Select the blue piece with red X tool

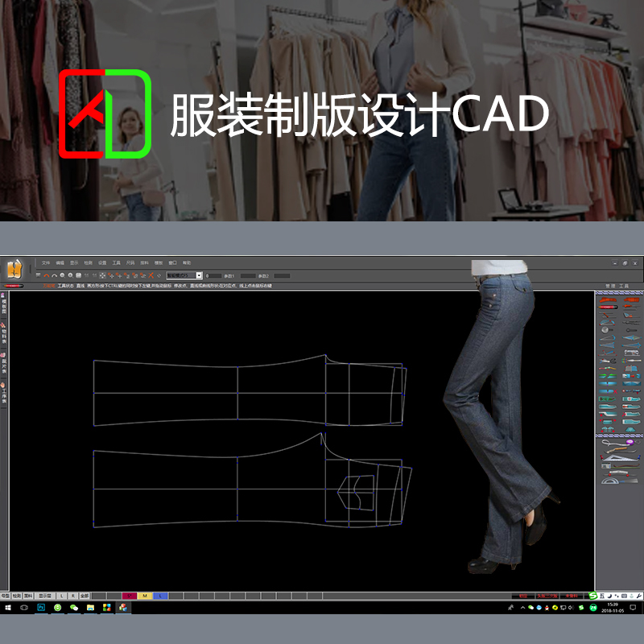pyautogui.click(x=608, y=391)
